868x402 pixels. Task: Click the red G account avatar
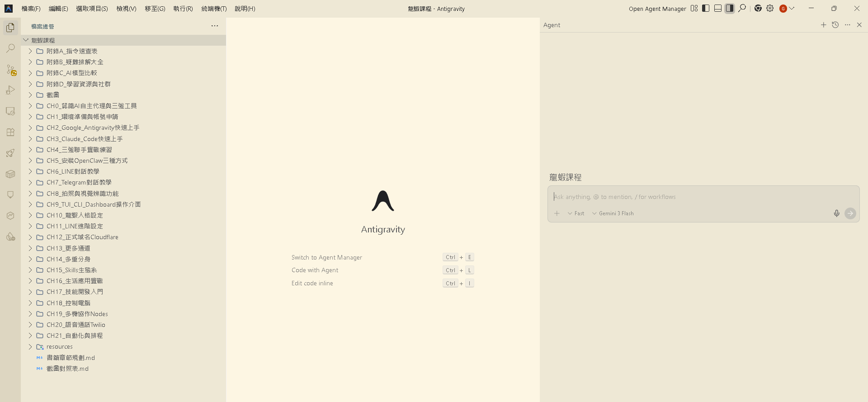tap(783, 9)
